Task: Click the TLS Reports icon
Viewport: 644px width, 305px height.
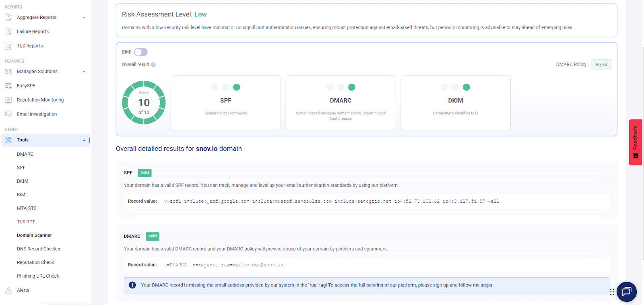Action: point(8,46)
